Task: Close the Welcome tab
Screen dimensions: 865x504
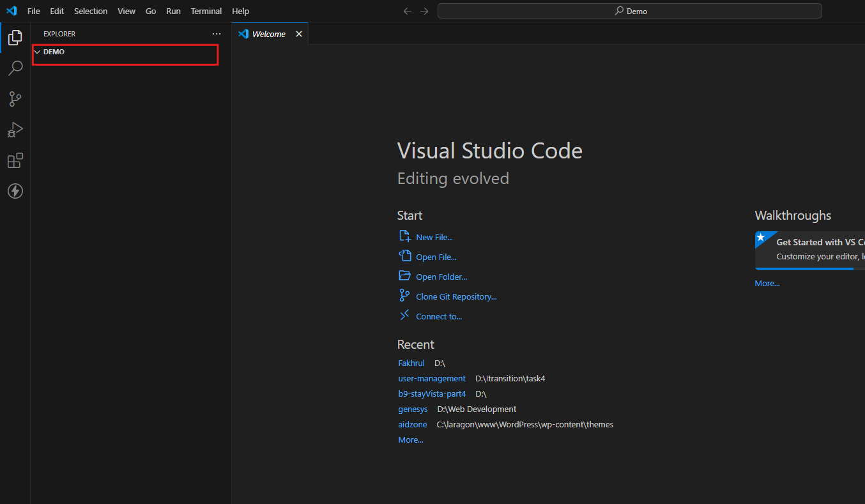Action: point(299,34)
